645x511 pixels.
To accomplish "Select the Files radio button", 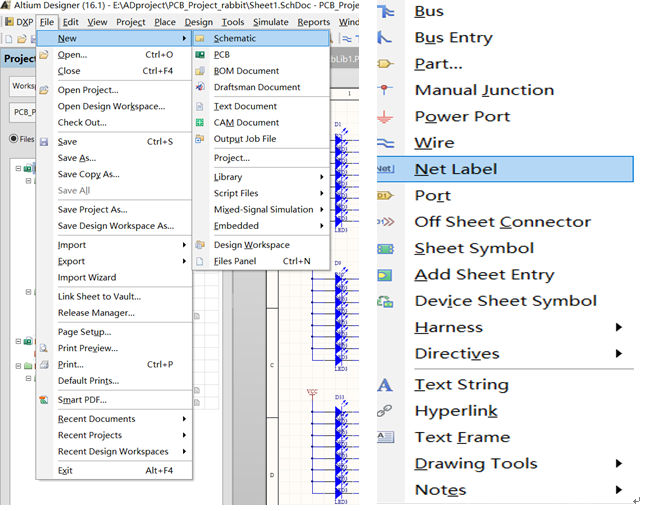I will click(x=14, y=139).
